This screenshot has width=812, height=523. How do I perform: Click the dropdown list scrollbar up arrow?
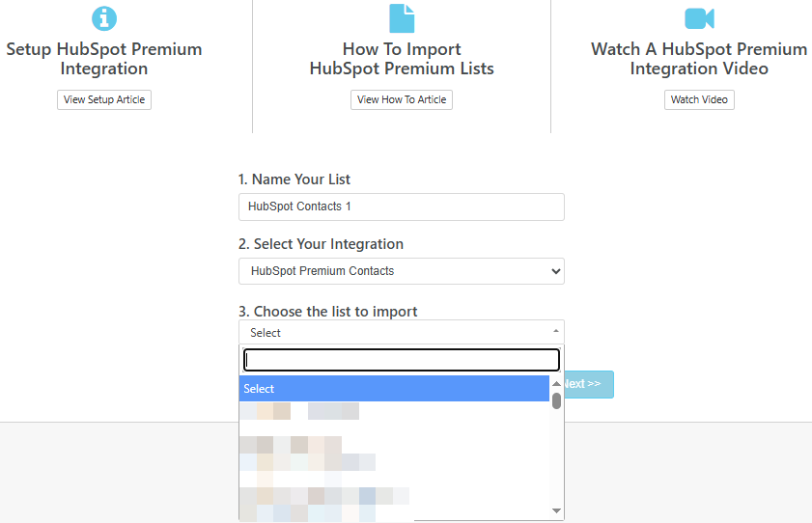pyautogui.click(x=557, y=383)
